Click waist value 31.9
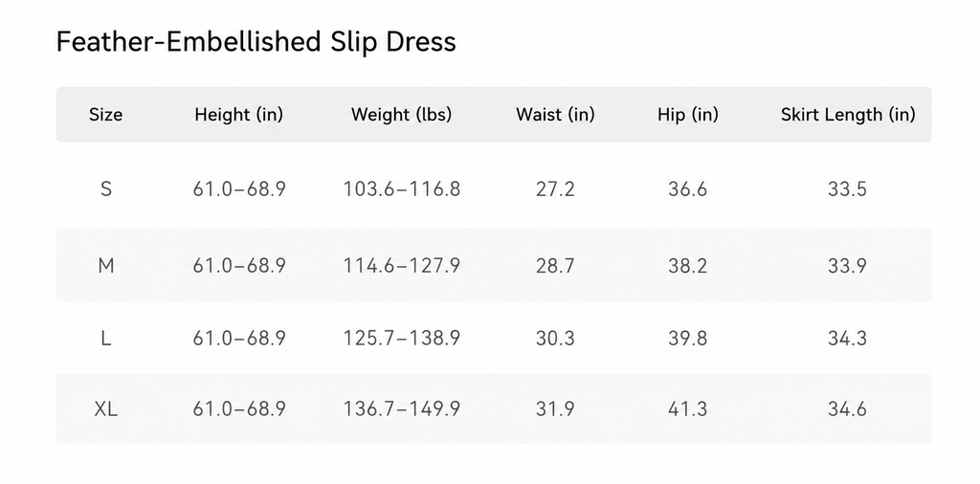The width and height of the screenshot is (980, 484). click(x=555, y=409)
